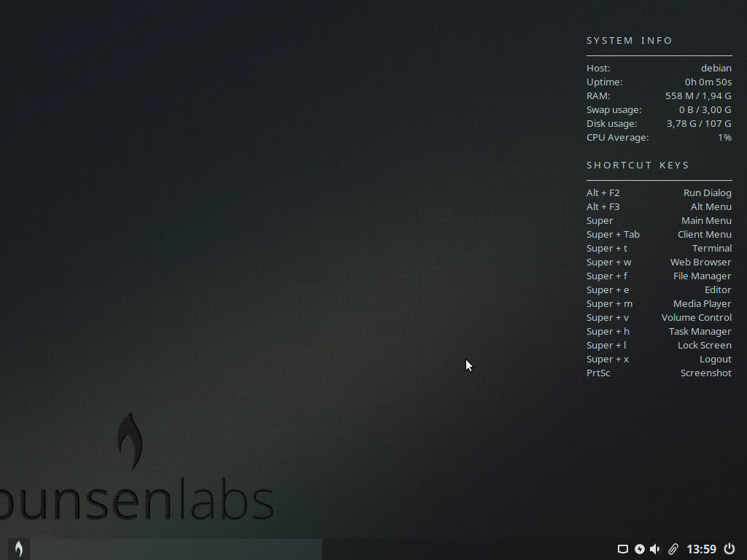Select the 'Host:' label in System Info
Image resolution: width=747 pixels, height=560 pixels.
click(x=598, y=68)
